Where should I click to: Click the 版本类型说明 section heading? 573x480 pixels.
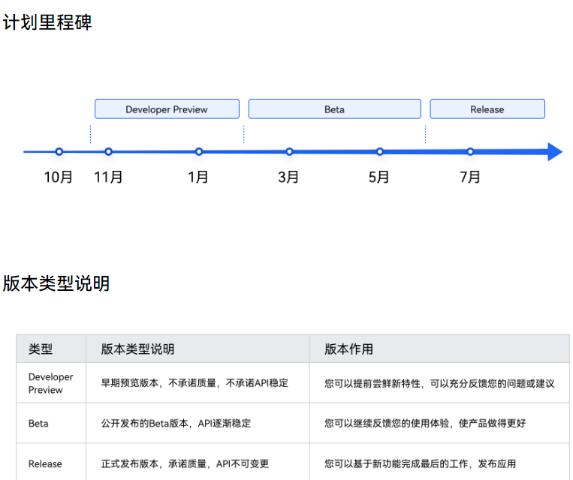coord(56,283)
